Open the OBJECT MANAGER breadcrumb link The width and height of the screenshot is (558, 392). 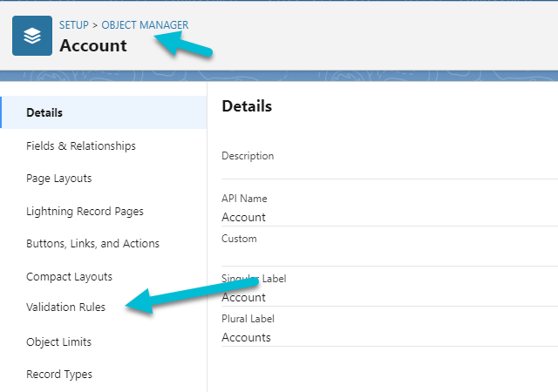pyautogui.click(x=145, y=25)
